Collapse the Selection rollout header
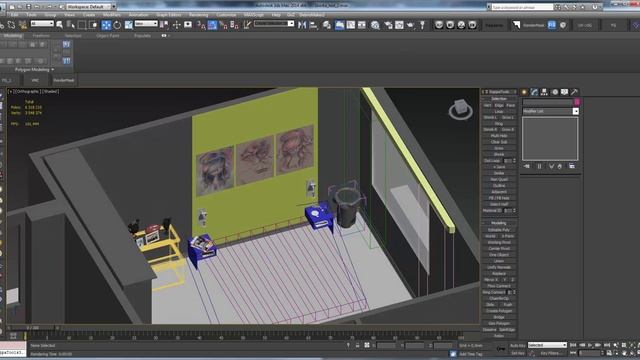Viewport: 640px width, 360px height. 499,99
